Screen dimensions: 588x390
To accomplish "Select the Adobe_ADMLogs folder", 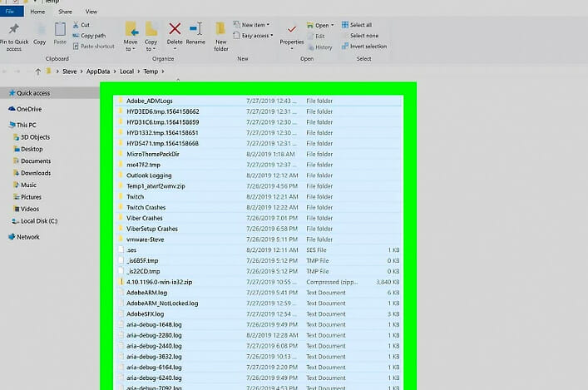I will point(258,101).
